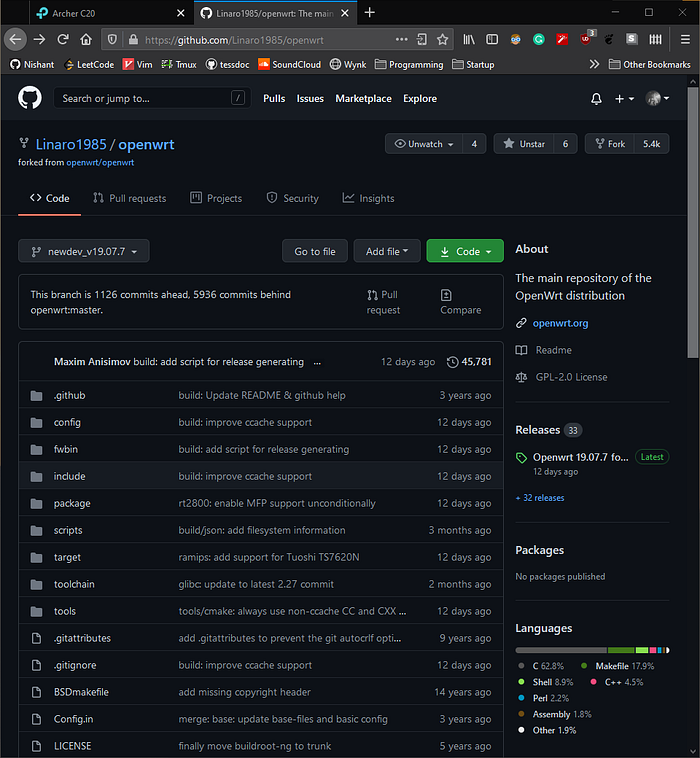700x758 pixels.
Task: Click the Search or jump to field
Action: (x=152, y=99)
